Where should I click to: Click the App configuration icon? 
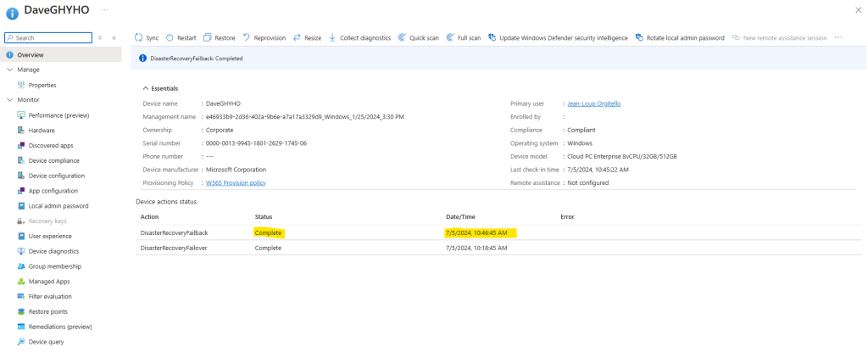[21, 191]
